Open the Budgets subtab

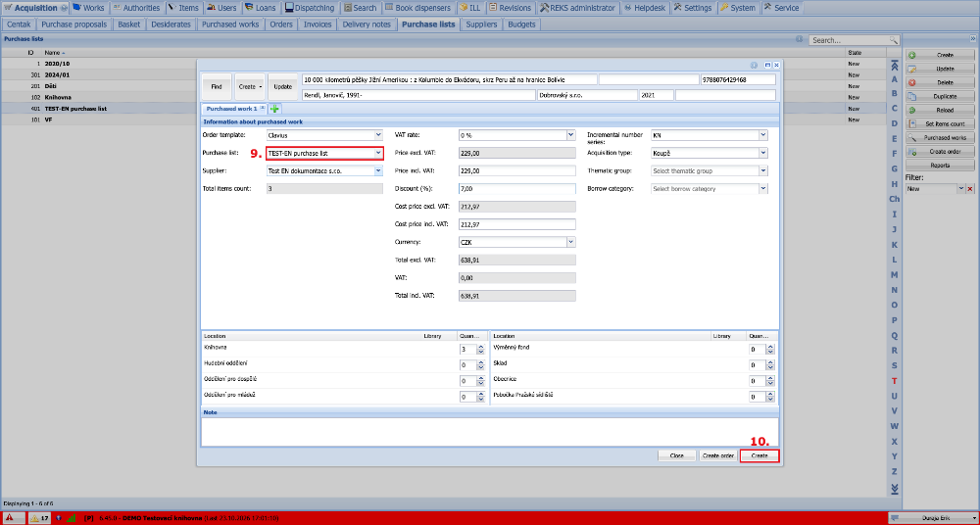coord(521,24)
